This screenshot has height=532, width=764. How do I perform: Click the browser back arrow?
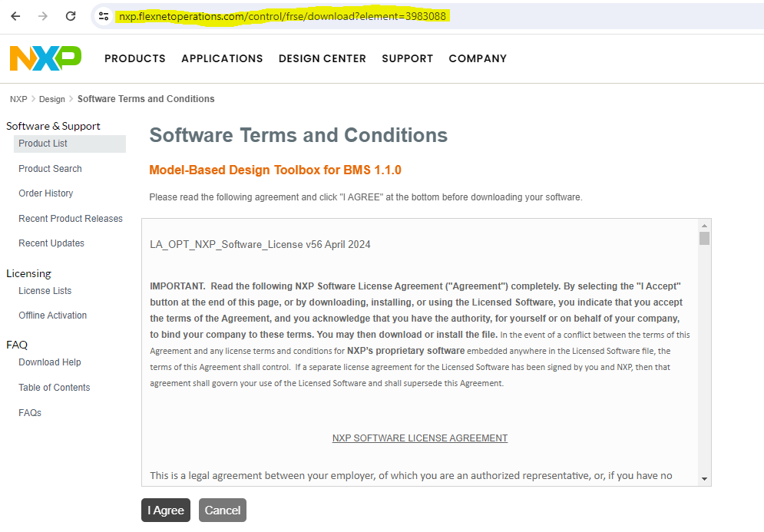(x=15, y=16)
